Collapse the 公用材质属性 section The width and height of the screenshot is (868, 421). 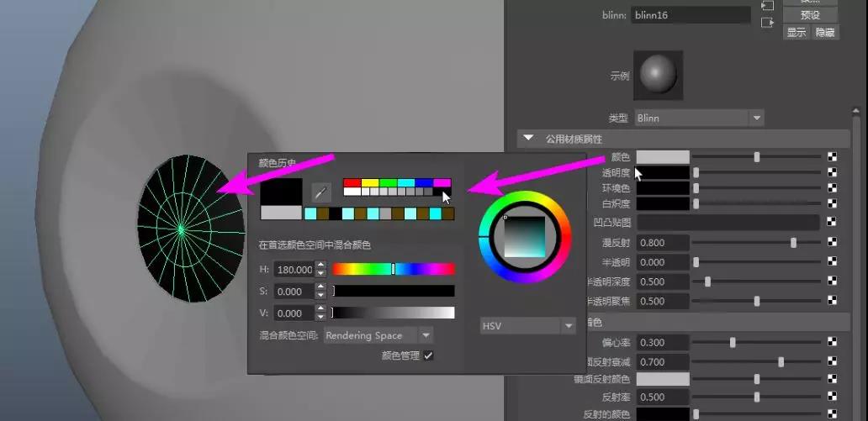(528, 138)
